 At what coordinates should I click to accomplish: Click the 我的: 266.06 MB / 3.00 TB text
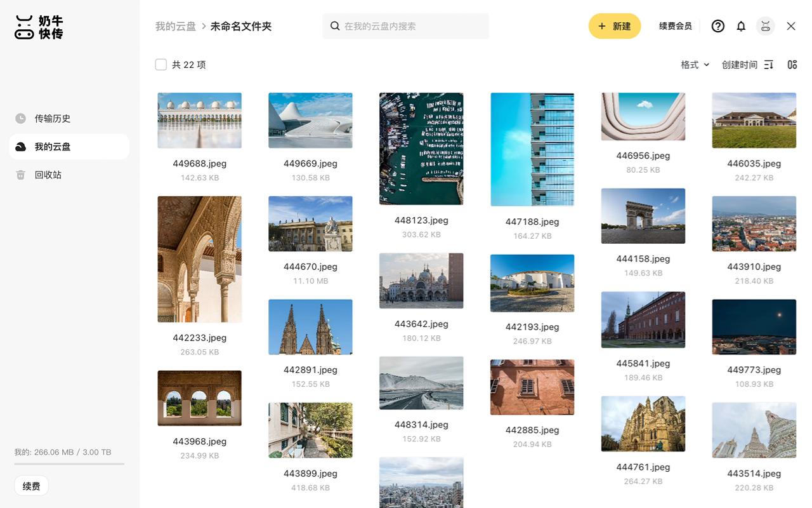(63, 452)
